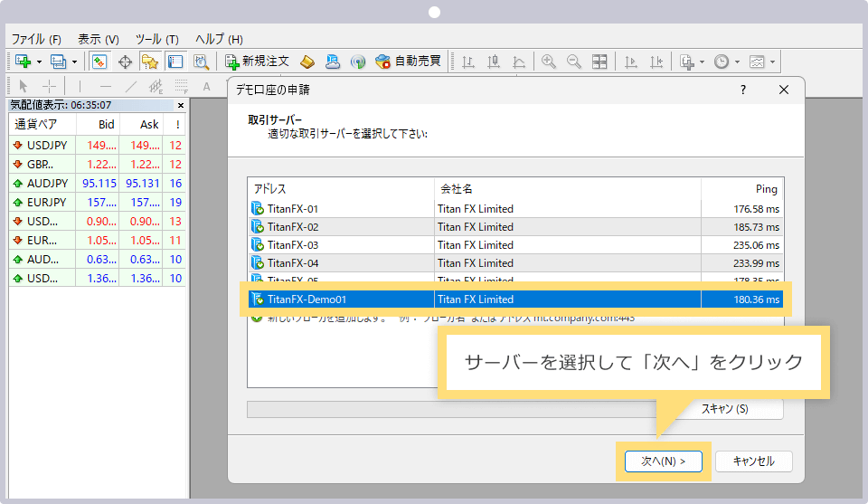Open the new chart dropdown arrow
Image resolution: width=868 pixels, height=504 pixels.
click(39, 62)
